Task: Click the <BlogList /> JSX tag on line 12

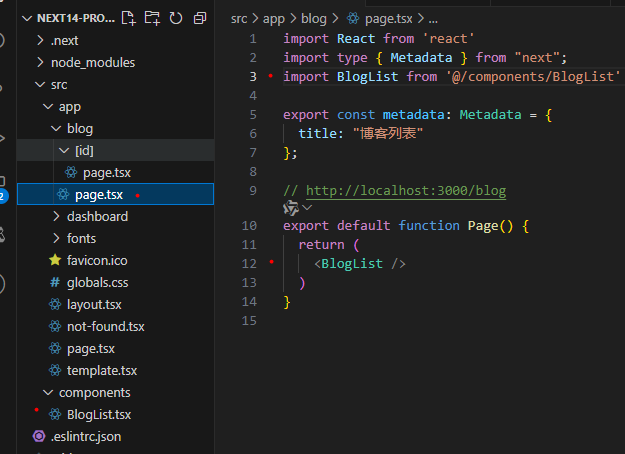Action: pyautogui.click(x=360, y=263)
